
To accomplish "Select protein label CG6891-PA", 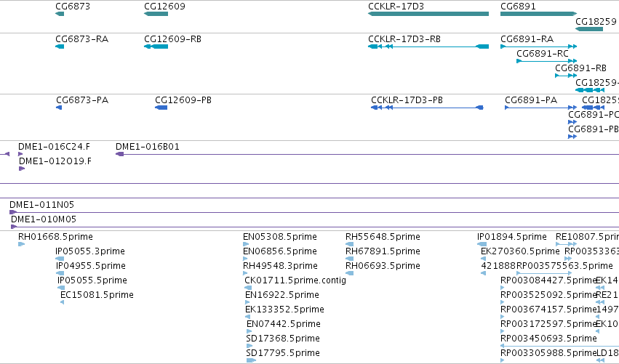I will (531, 100).
